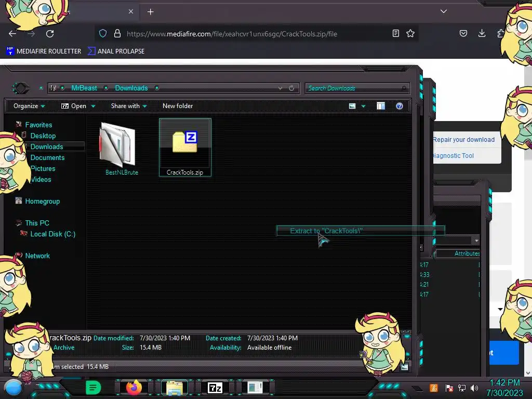The height and width of the screenshot is (399, 532).
Task: Open Local Disk (C:) in the tree
Action: (x=53, y=234)
